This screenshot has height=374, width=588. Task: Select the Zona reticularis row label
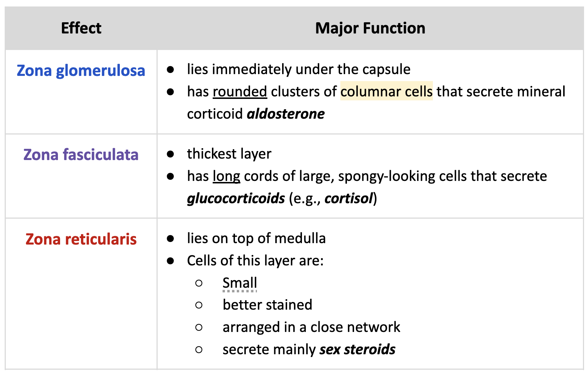click(81, 239)
